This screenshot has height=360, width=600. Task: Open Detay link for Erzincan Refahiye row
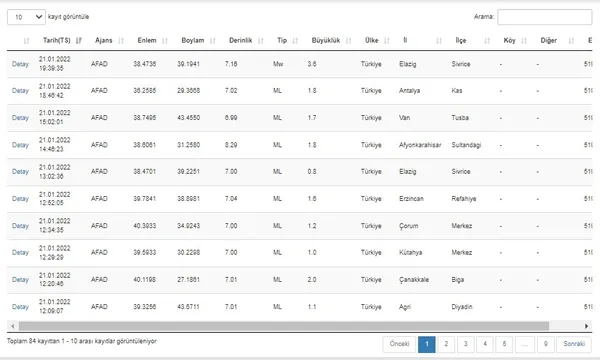click(x=20, y=199)
